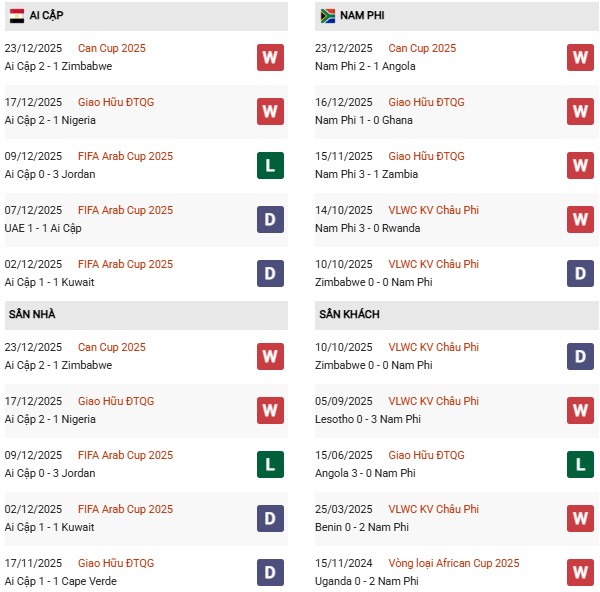This screenshot has width=600, height=592.
Task: Click L badge for Angola 3-0 Nam Phi
Action: click(580, 464)
